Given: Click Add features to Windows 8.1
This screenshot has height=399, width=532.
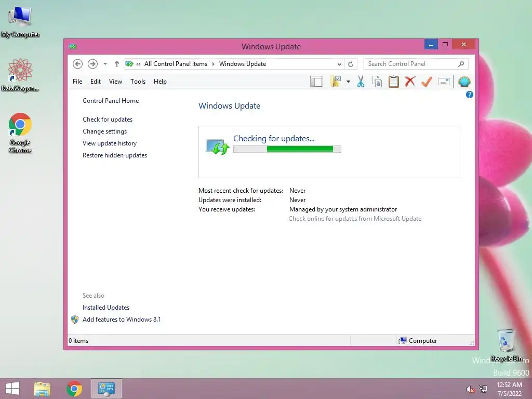Looking at the screenshot, I should (x=122, y=320).
